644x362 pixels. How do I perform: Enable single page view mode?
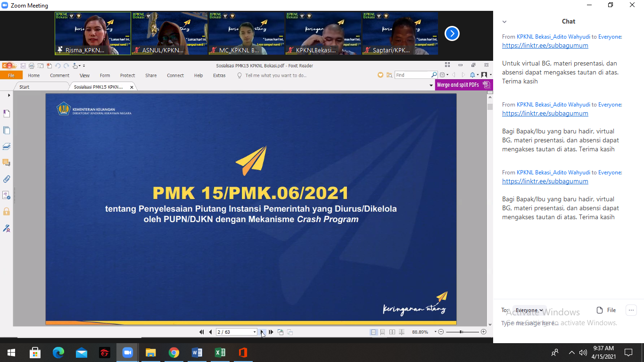[374, 332]
